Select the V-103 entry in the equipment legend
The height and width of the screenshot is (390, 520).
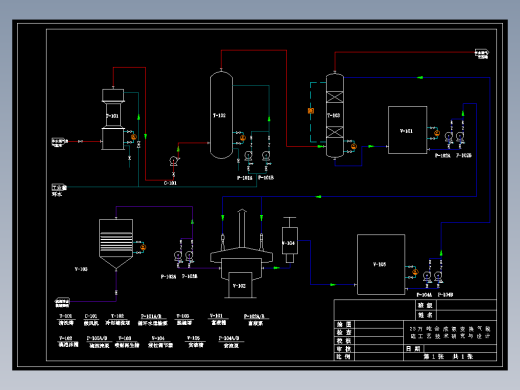point(127,342)
